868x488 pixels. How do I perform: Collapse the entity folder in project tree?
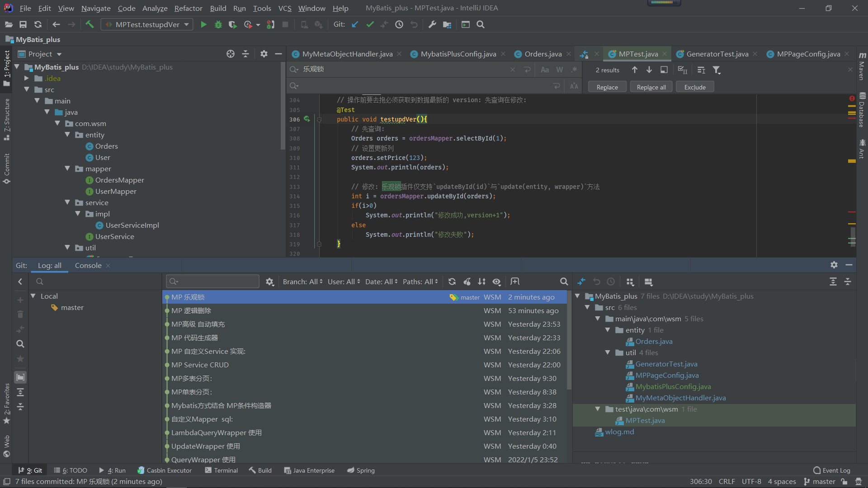click(x=67, y=135)
